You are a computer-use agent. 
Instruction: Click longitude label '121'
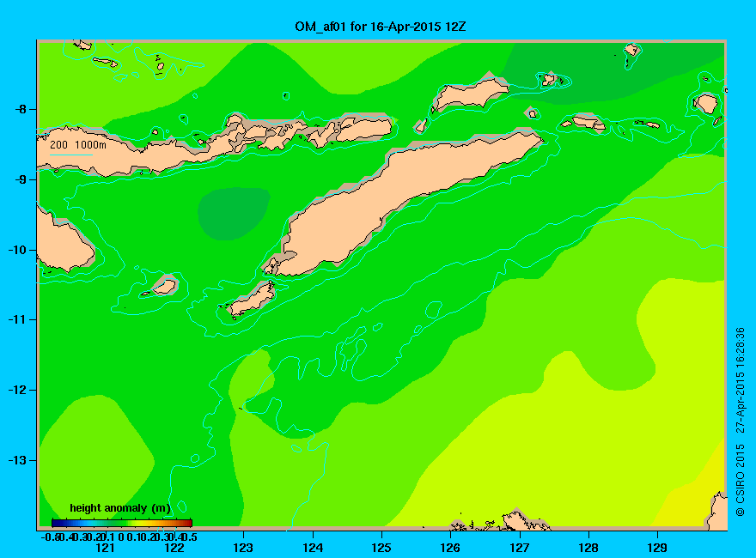(x=105, y=548)
